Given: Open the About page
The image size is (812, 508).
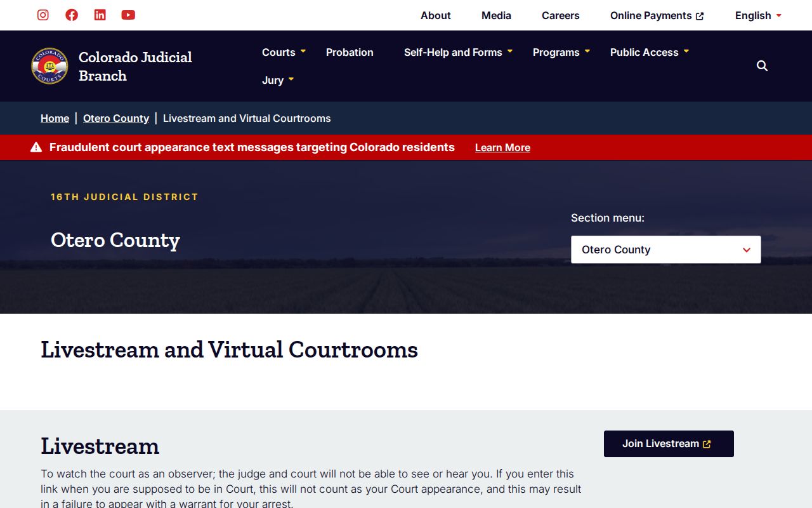Looking at the screenshot, I should tap(436, 15).
